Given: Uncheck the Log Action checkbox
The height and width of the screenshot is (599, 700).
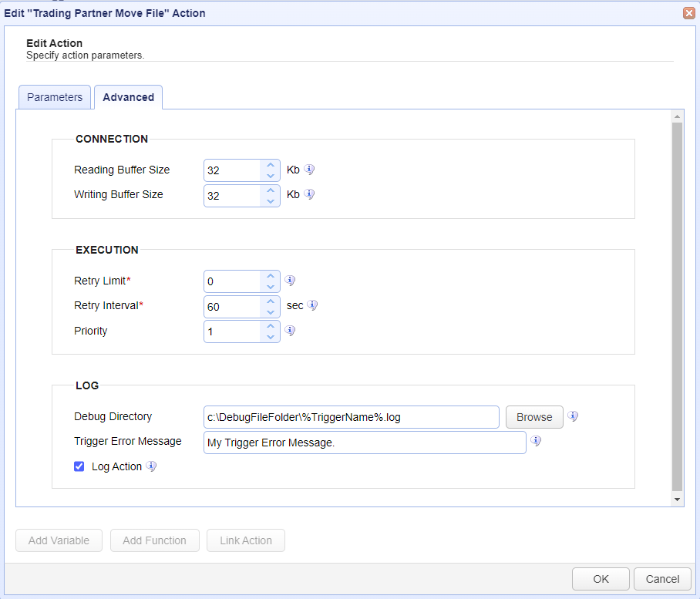Looking at the screenshot, I should pos(79,466).
